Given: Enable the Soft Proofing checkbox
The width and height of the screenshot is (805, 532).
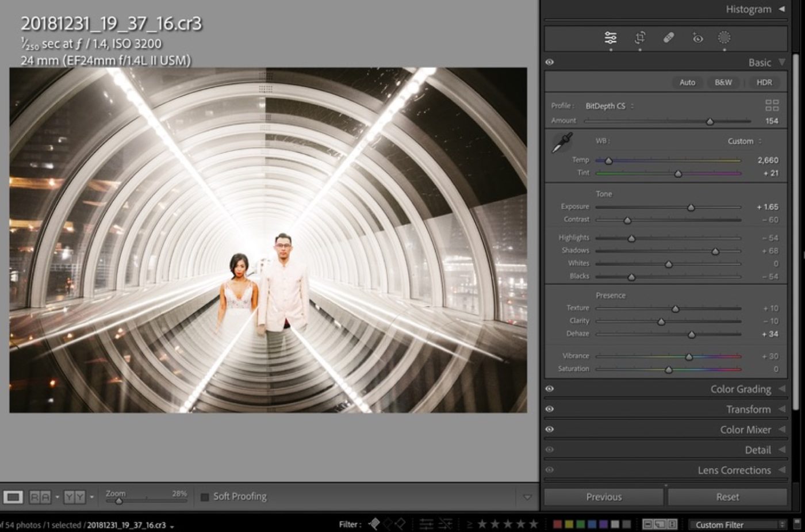Looking at the screenshot, I should coord(205,496).
